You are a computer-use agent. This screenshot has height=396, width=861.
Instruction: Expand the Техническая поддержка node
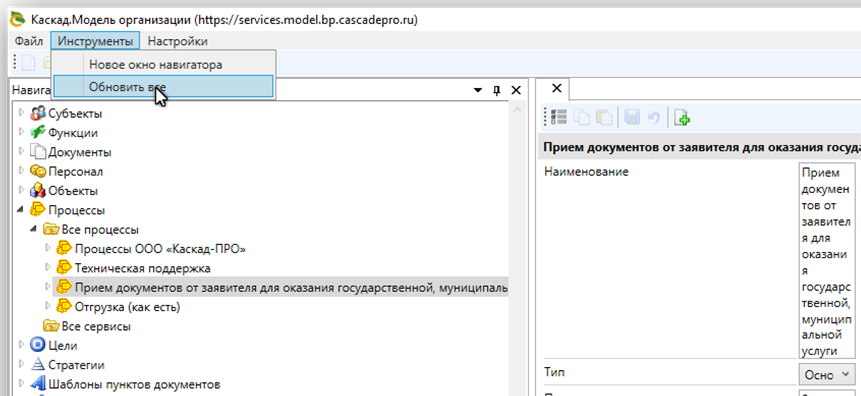tap(48, 268)
